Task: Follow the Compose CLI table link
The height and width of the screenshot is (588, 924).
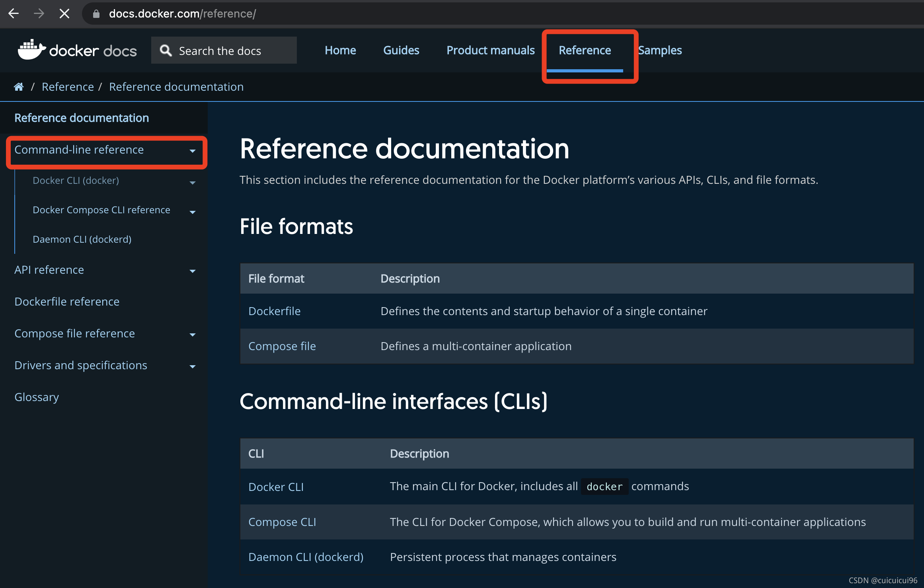Action: click(282, 522)
